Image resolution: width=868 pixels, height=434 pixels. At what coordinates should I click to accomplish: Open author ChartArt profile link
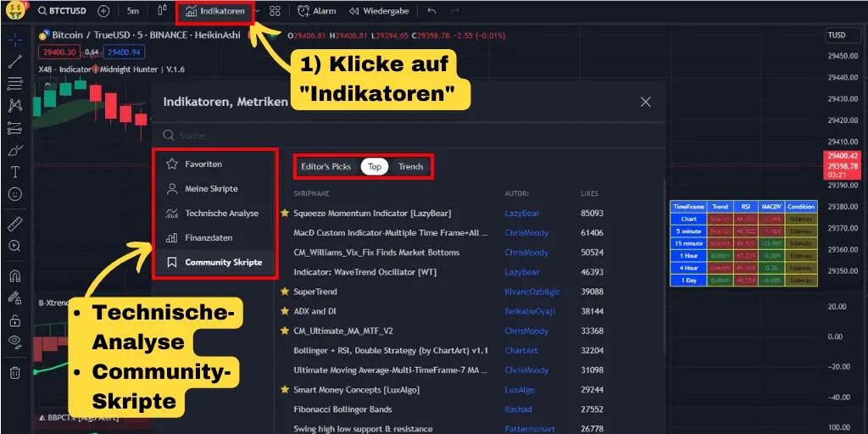pos(521,350)
